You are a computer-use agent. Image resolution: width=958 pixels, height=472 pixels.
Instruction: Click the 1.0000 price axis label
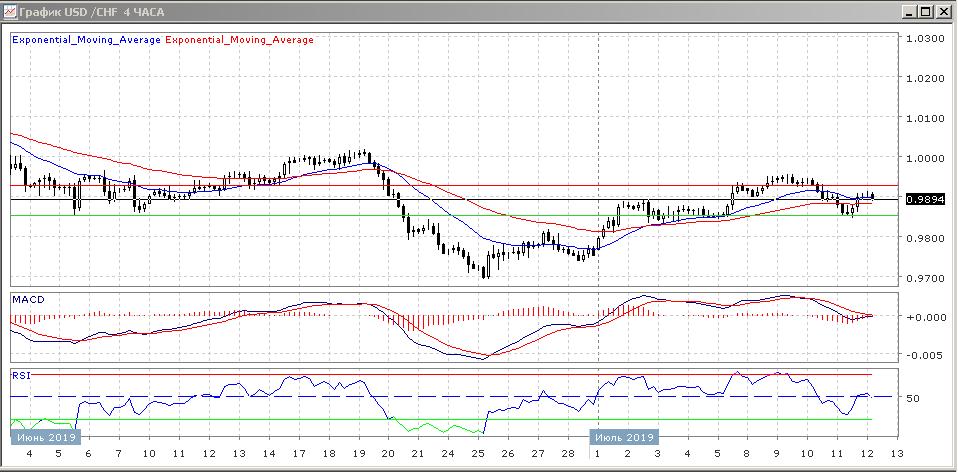point(925,158)
